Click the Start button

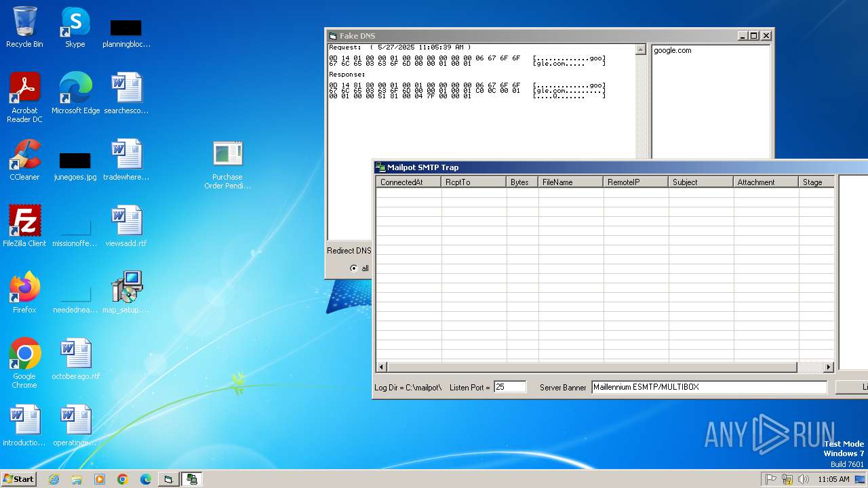point(18,479)
